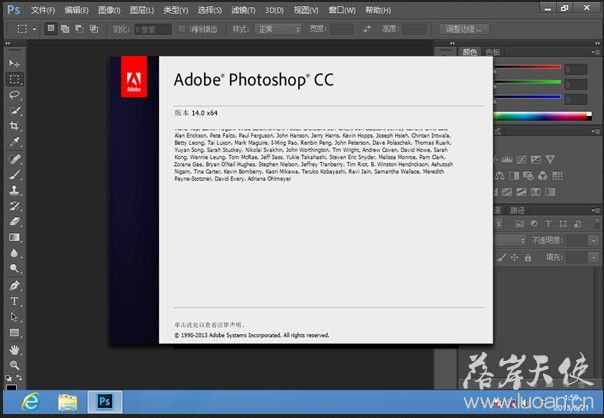Open the Color panel flyout menu
Screen dimensions: 604x418
click(x=596, y=52)
